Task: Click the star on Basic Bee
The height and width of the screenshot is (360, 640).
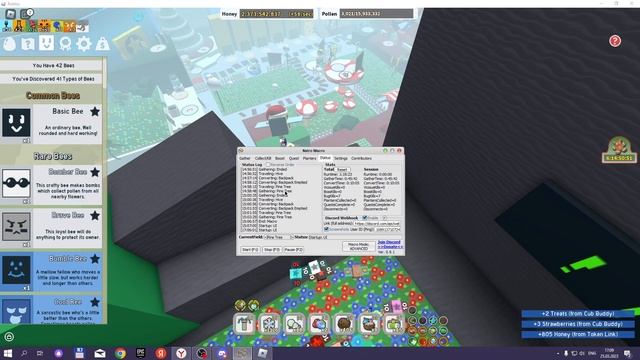Action: 95,111
